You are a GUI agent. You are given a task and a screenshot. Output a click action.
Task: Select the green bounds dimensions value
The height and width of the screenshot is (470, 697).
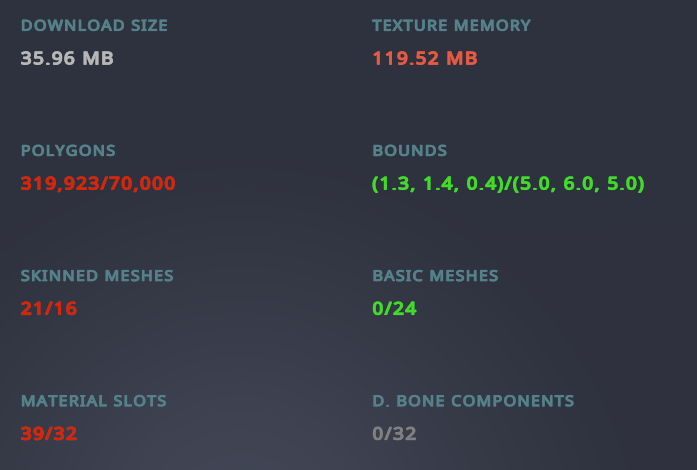(508, 184)
